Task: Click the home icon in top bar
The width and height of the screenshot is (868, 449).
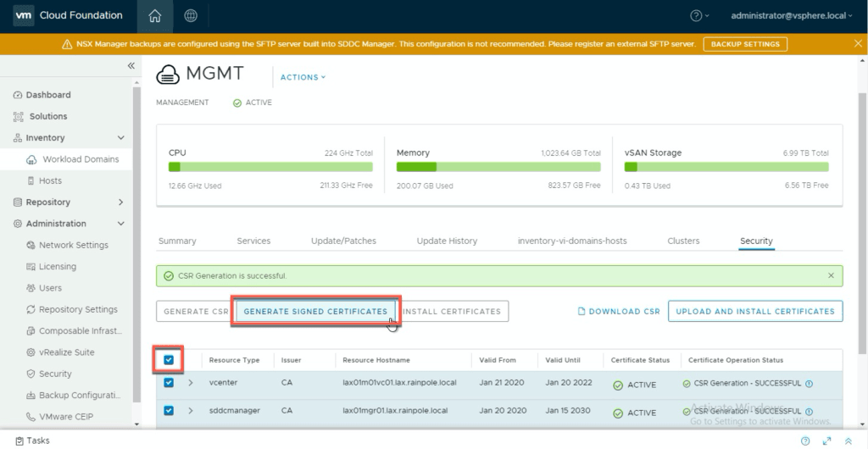Action: (x=154, y=15)
